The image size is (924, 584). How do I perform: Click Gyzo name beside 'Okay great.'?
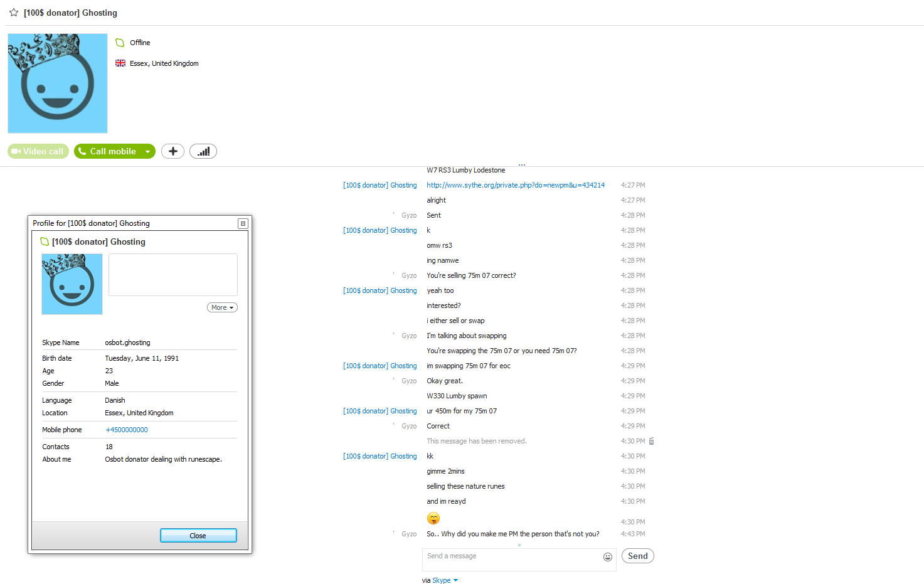coord(409,381)
